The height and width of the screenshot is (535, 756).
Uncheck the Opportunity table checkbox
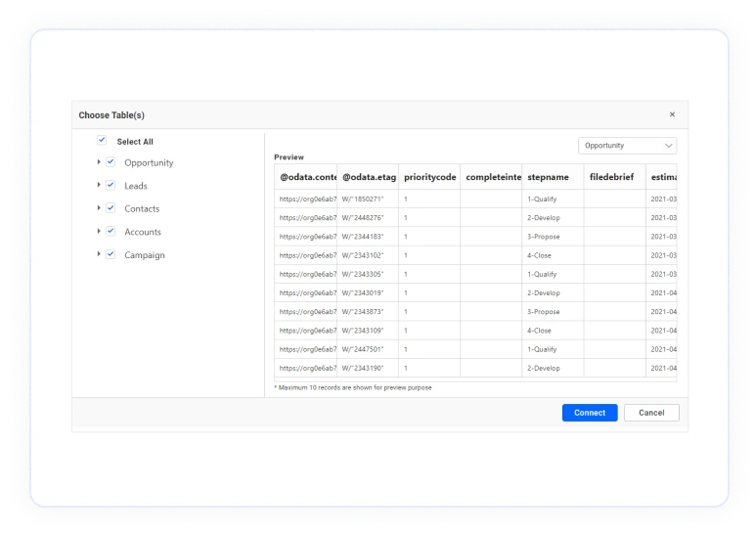tap(111, 161)
